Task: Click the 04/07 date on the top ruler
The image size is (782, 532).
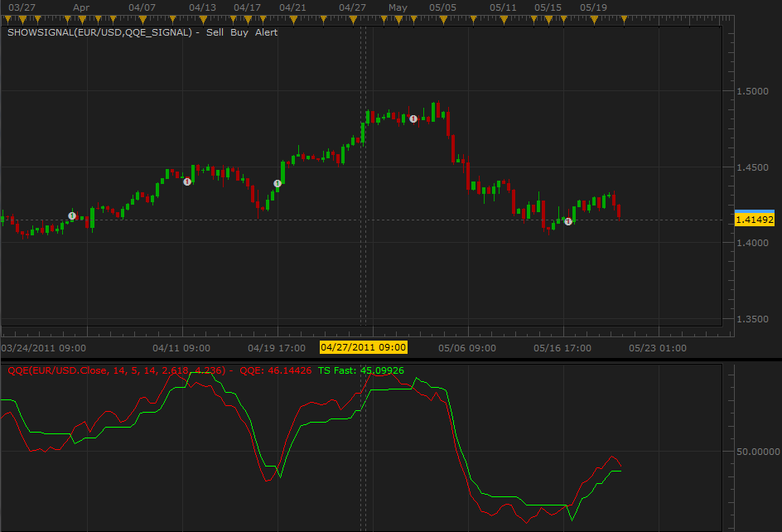Action: (142, 7)
